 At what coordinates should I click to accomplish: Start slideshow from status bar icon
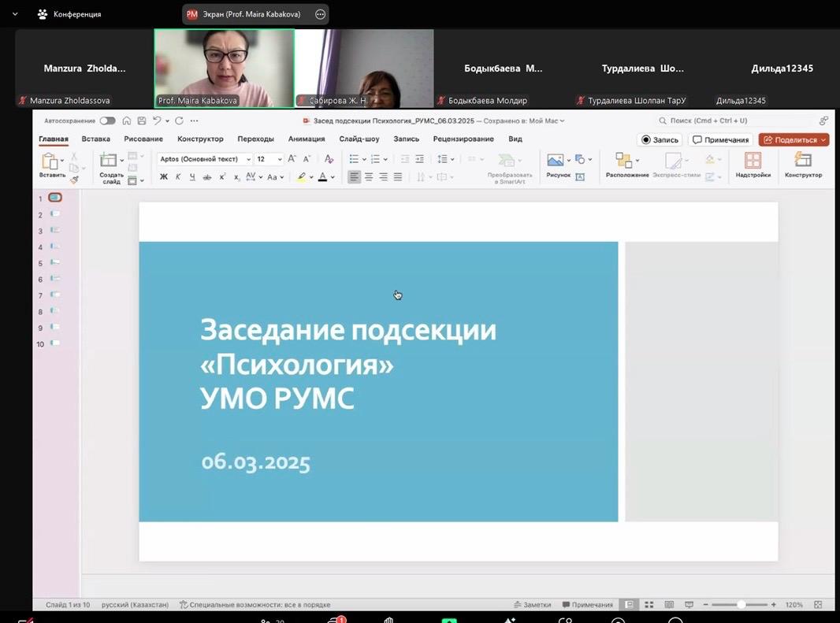tap(689, 604)
